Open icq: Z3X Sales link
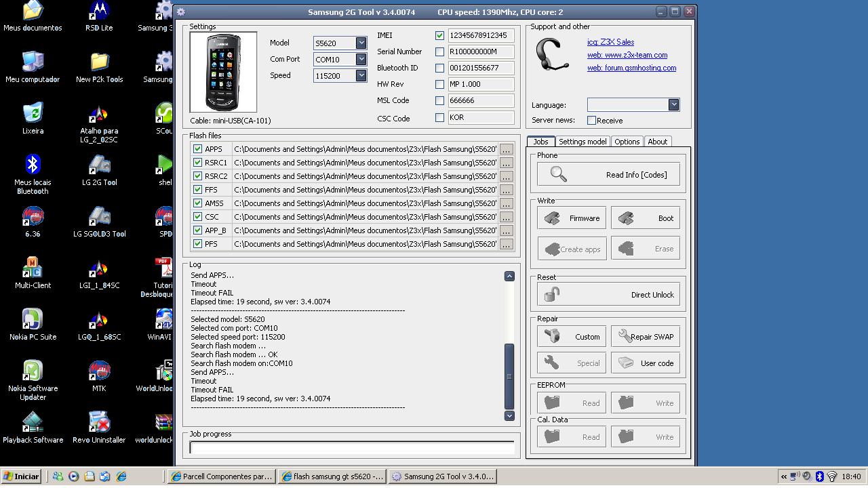Screen dimensions: 868x488 click(x=610, y=42)
